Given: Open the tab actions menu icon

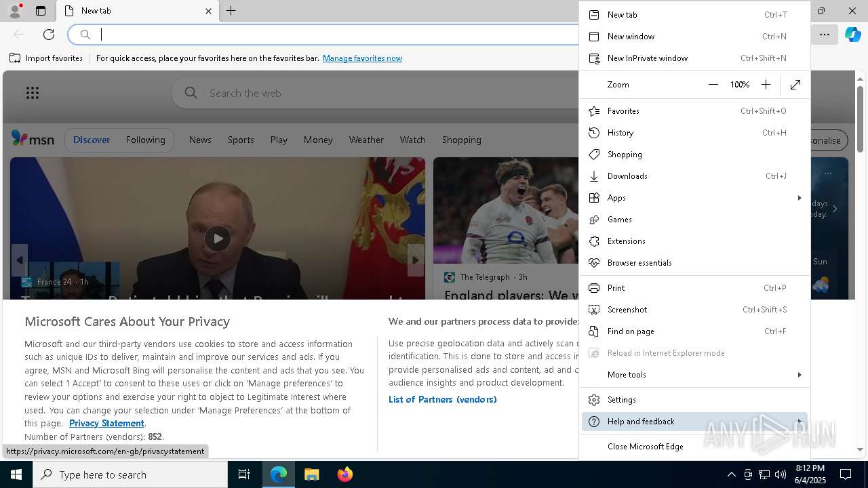Looking at the screenshot, I should point(41,11).
